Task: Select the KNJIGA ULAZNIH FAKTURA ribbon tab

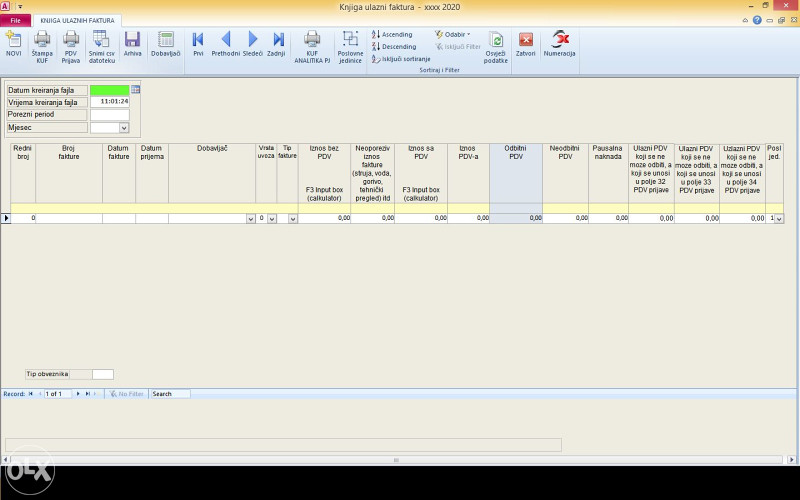Action: pos(78,20)
